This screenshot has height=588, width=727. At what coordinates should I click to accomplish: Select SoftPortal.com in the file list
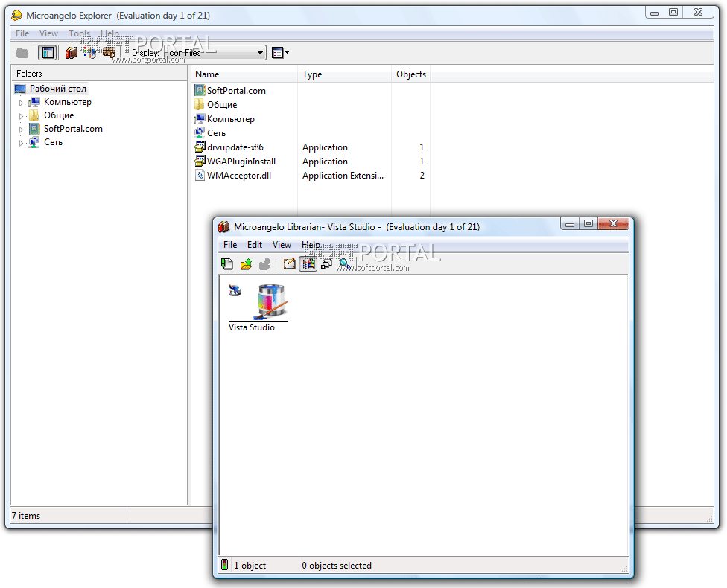(236, 91)
